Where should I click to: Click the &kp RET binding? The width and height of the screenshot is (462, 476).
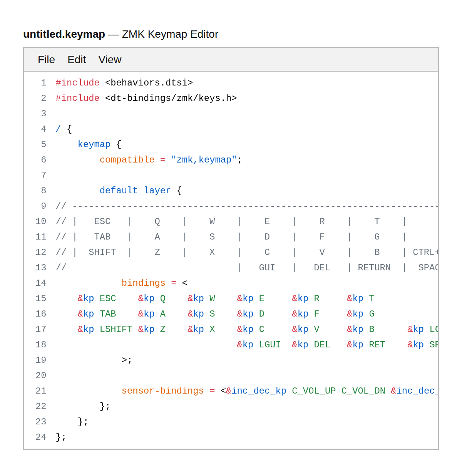(366, 345)
